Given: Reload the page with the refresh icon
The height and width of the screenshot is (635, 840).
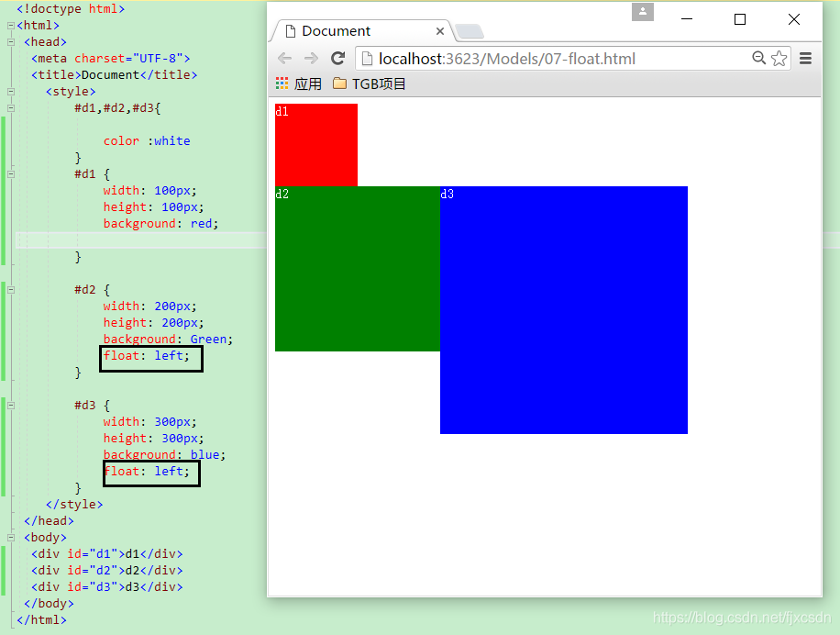Looking at the screenshot, I should tap(337, 59).
